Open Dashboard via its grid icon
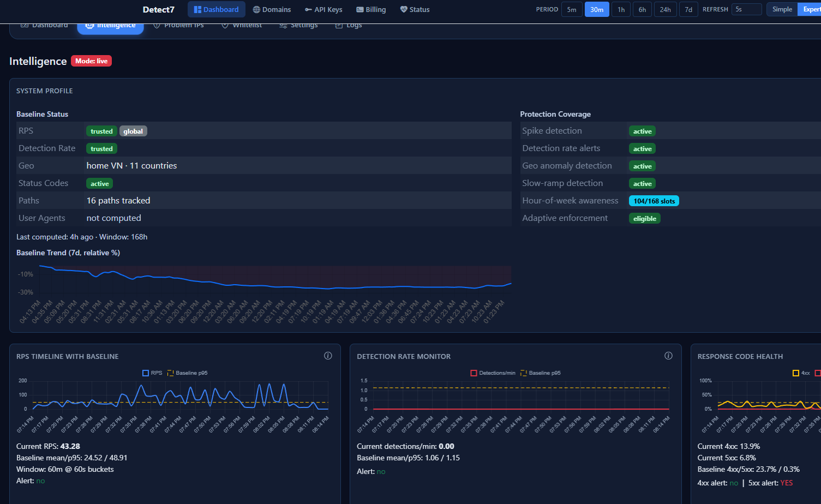Image resolution: width=821 pixels, height=504 pixels. (x=197, y=9)
